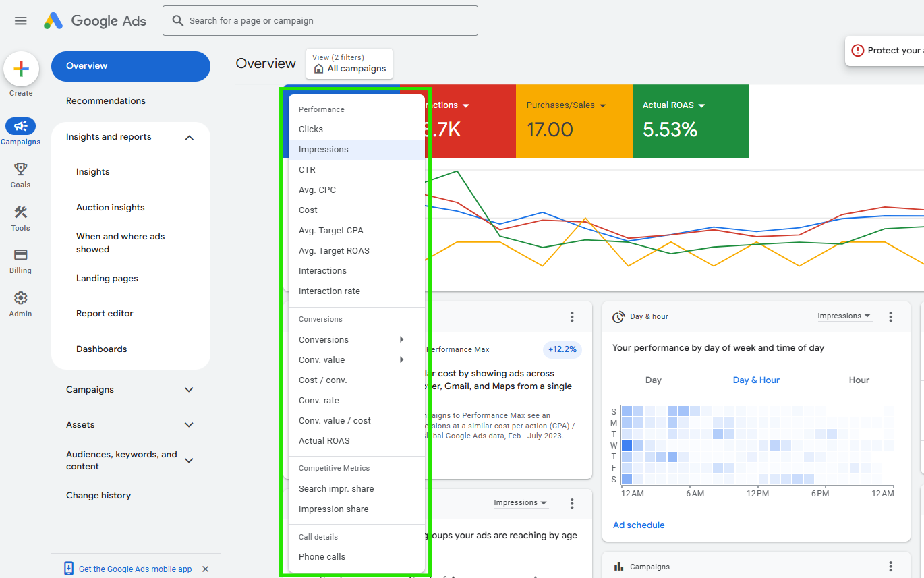Select Impressions in the metric menu
This screenshot has width=924, height=578.
tap(357, 150)
